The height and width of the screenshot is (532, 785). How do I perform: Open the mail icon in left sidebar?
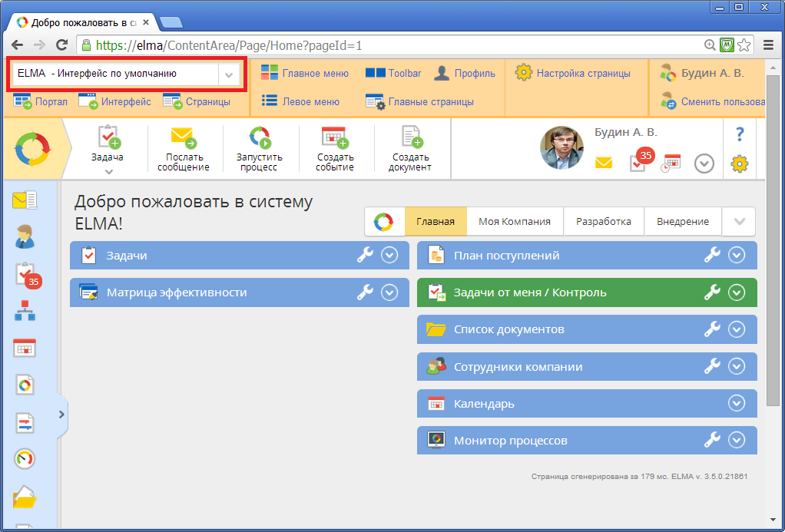[25, 200]
